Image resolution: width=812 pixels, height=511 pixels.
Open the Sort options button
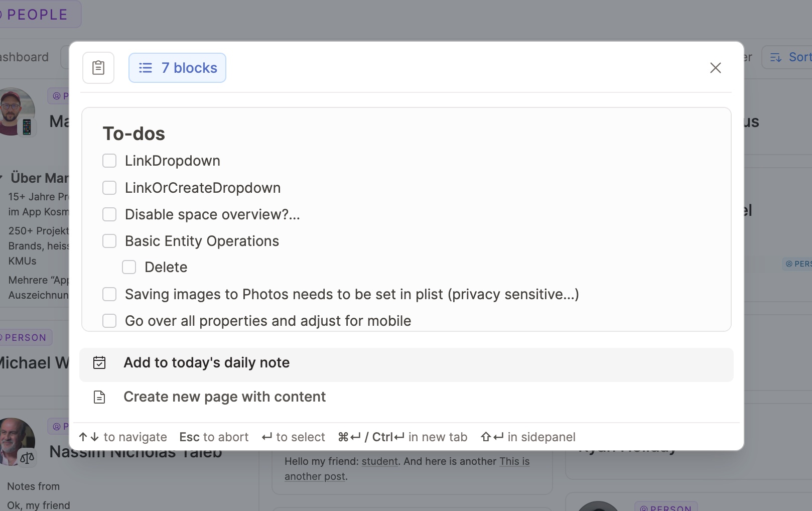789,57
